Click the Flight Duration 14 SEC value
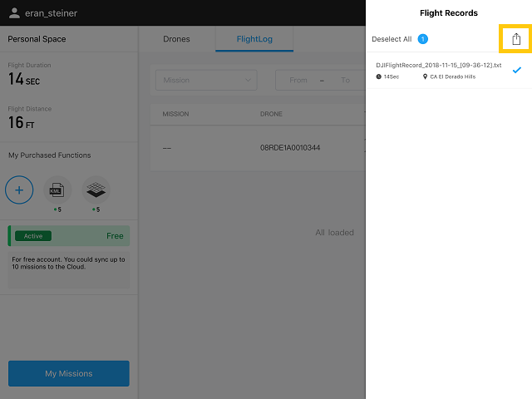The height and width of the screenshot is (399, 532). click(x=24, y=79)
